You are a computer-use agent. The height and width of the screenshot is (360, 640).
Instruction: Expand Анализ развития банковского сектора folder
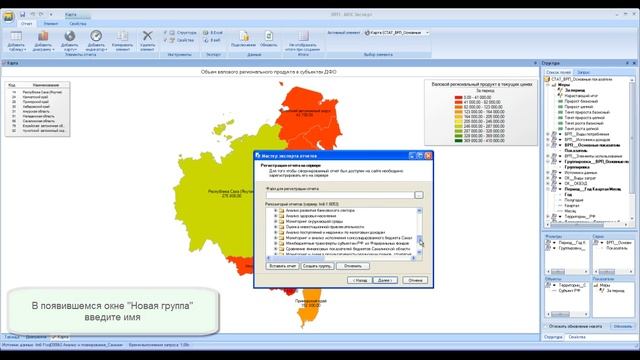tap(276, 211)
